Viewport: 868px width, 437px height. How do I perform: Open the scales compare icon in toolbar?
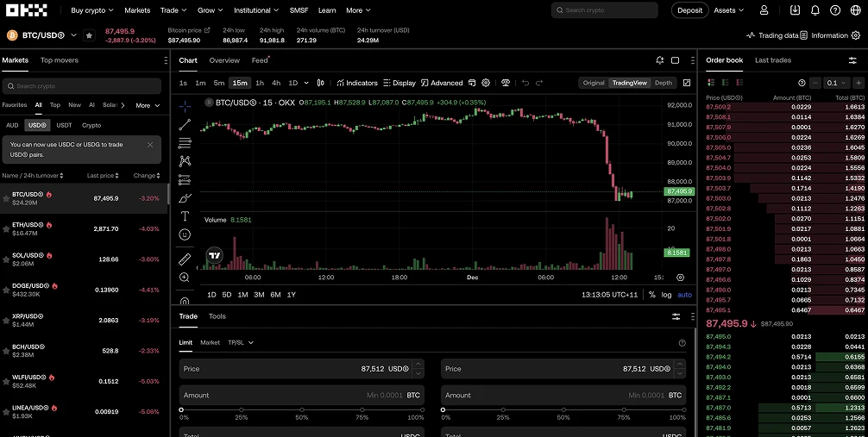click(x=506, y=83)
